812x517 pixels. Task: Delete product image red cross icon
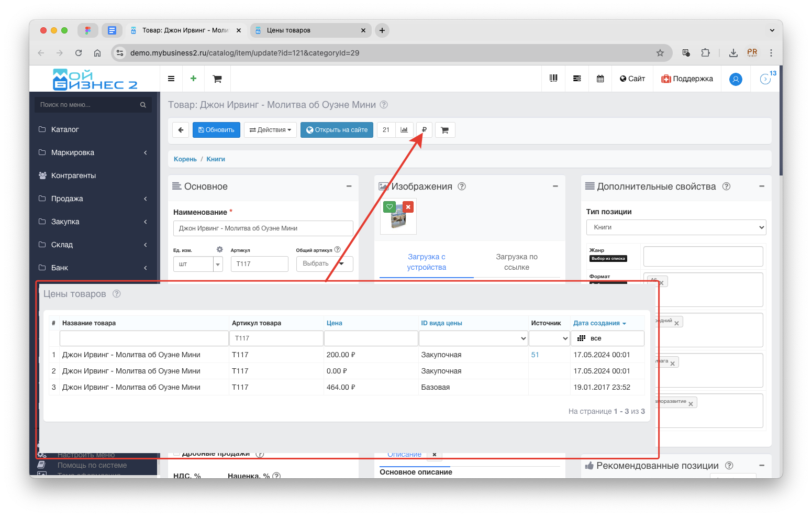pos(408,207)
